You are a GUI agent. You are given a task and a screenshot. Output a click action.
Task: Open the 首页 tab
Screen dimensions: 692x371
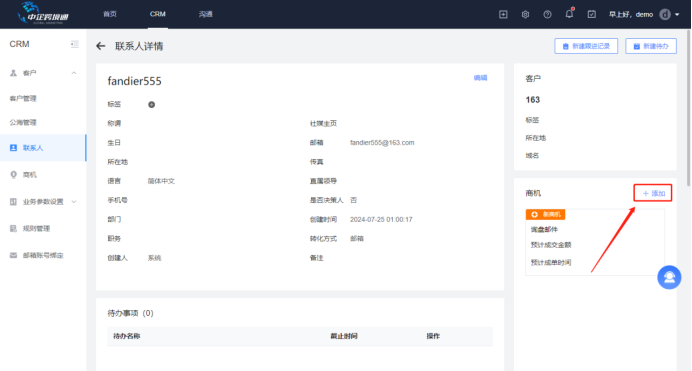110,14
